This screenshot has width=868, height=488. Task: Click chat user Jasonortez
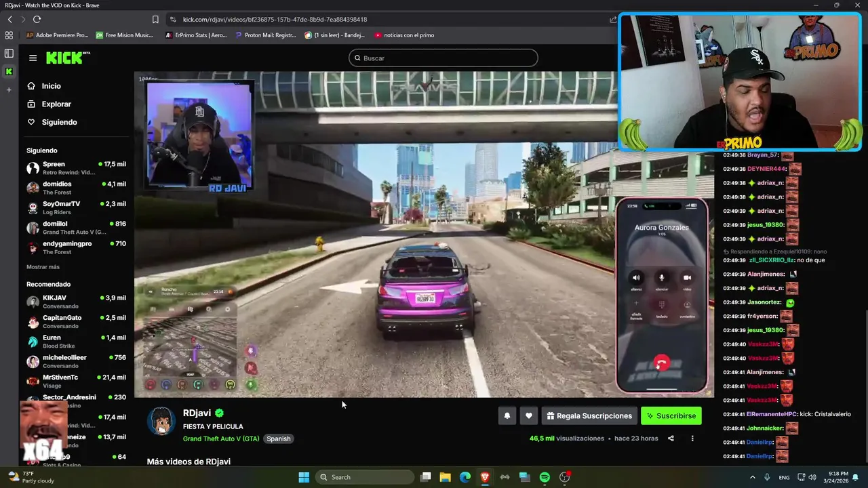coord(764,302)
